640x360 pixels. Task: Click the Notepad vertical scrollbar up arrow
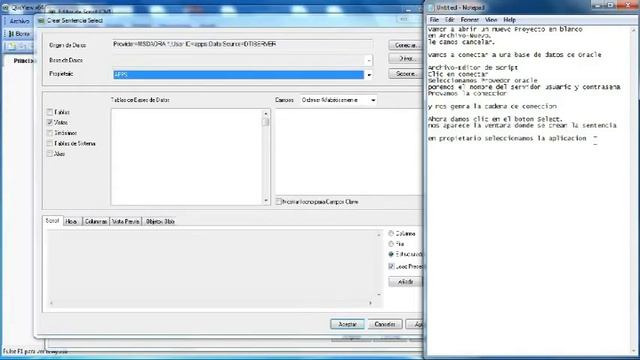click(634, 30)
